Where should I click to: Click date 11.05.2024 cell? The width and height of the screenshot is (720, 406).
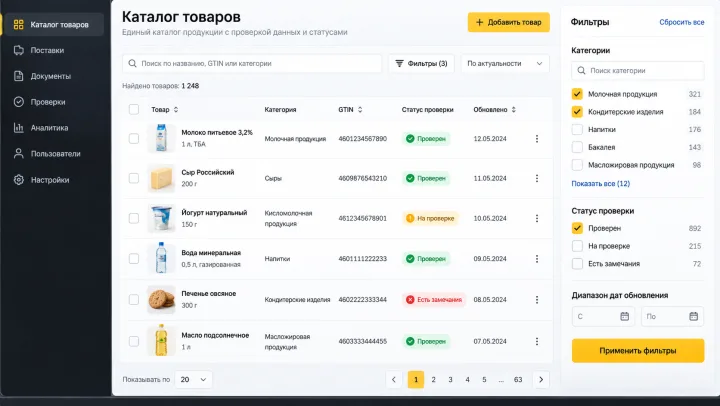tap(490, 178)
